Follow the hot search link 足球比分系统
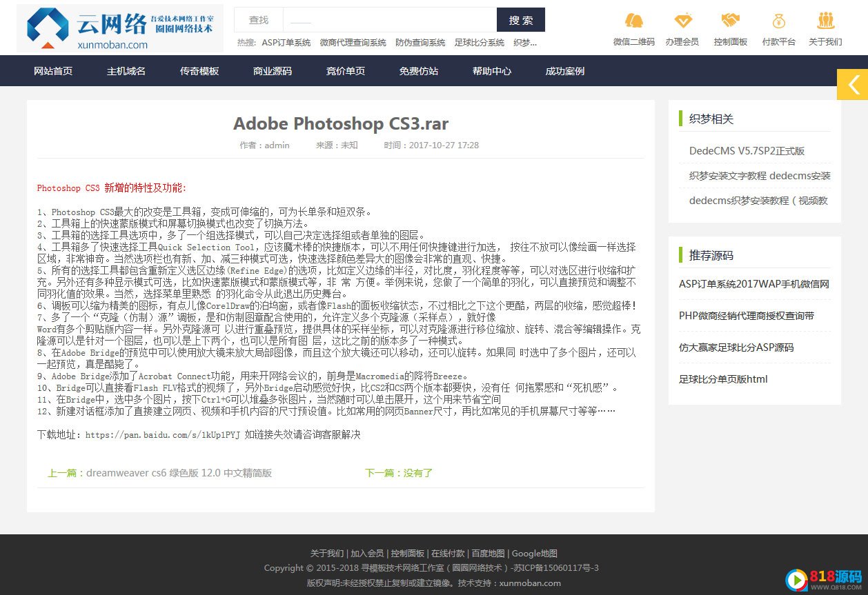The width and height of the screenshot is (868, 595). coord(480,43)
